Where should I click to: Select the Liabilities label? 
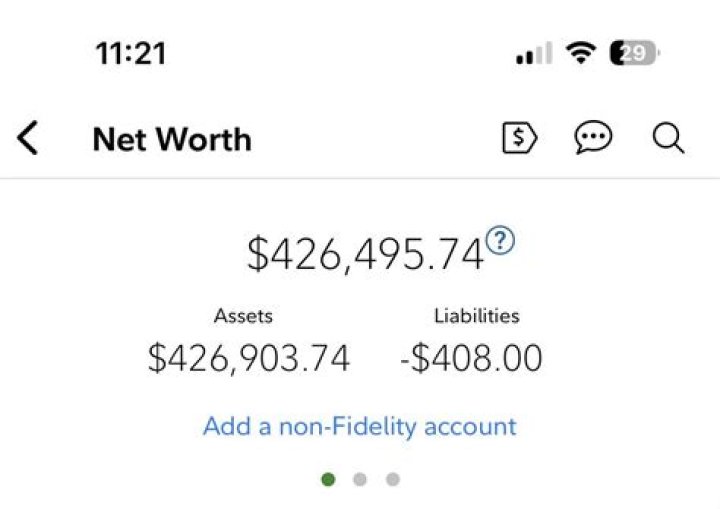pos(476,316)
